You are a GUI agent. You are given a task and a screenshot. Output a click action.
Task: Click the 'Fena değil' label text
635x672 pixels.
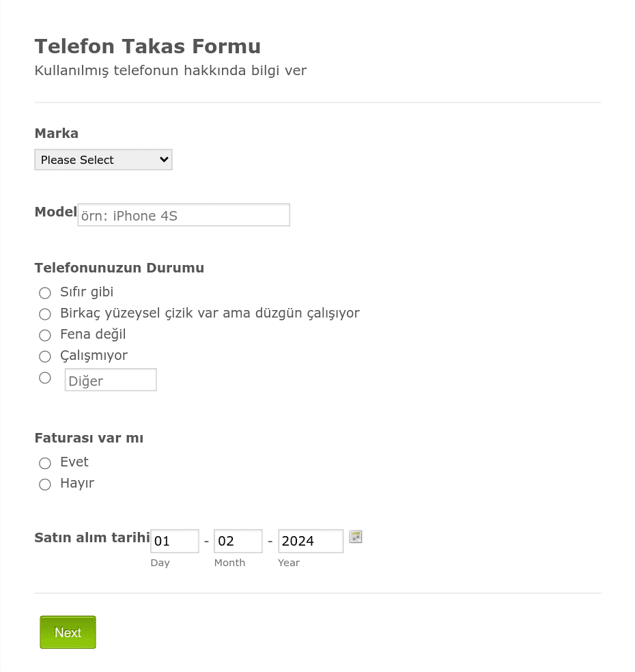[x=93, y=334]
